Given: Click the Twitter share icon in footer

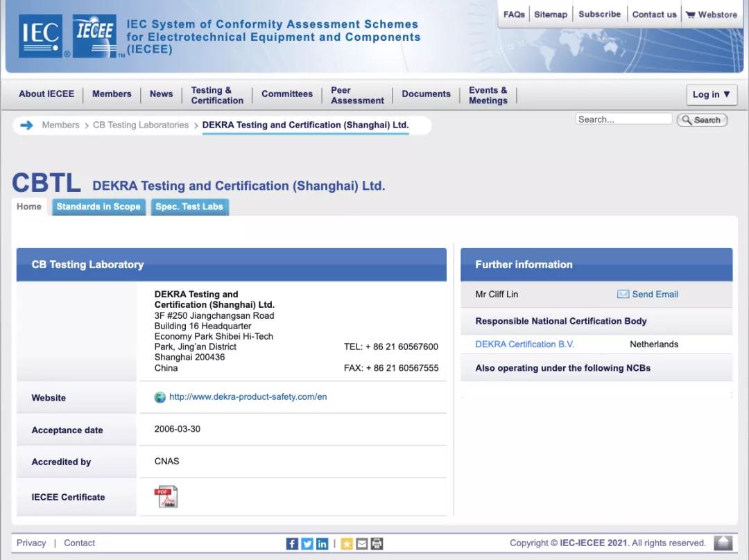Looking at the screenshot, I should tap(307, 544).
